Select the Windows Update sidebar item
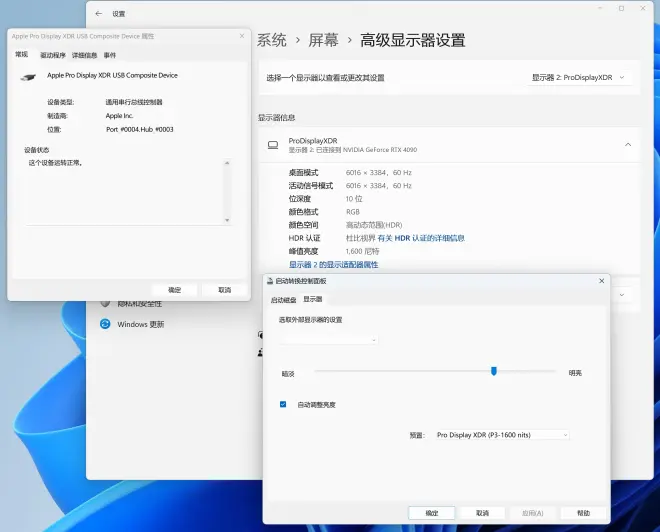The height and width of the screenshot is (532, 660). 132,324
